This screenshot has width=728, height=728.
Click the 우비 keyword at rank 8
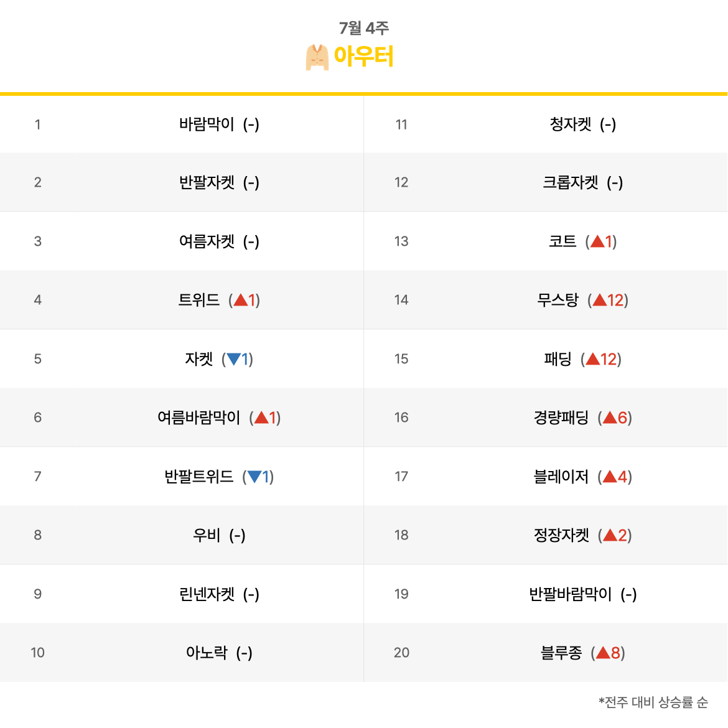pos(207,535)
